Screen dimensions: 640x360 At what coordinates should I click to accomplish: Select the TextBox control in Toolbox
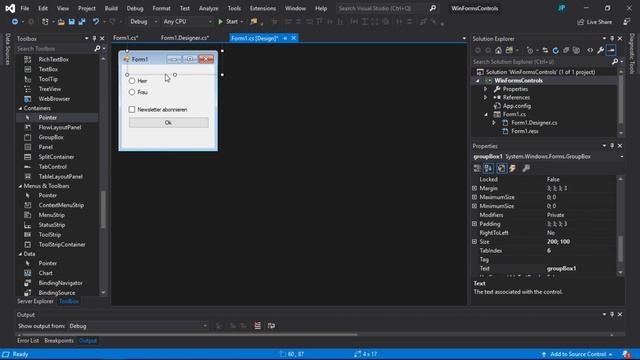[x=48, y=69]
